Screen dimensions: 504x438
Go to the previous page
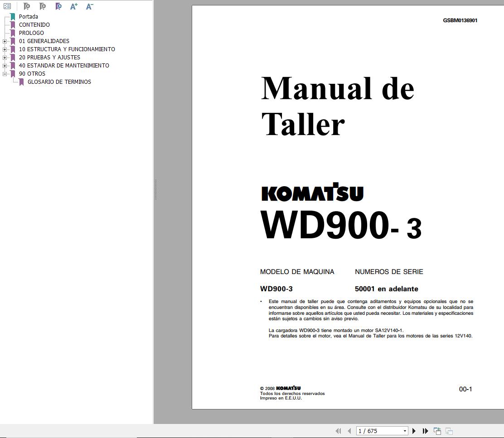click(x=349, y=431)
